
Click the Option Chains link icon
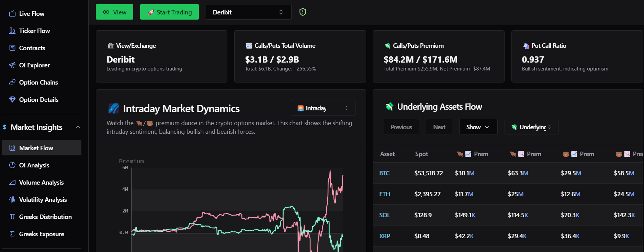point(12,82)
